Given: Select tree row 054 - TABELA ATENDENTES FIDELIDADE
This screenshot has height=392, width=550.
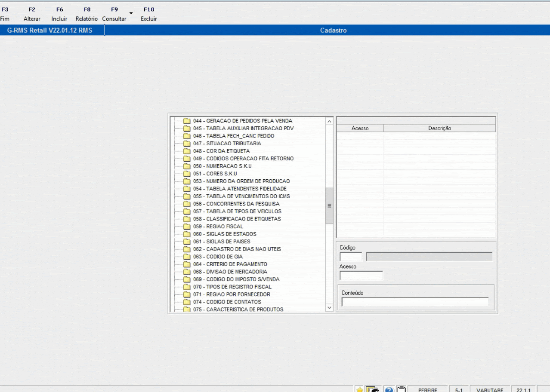Looking at the screenshot, I should click(240, 189).
